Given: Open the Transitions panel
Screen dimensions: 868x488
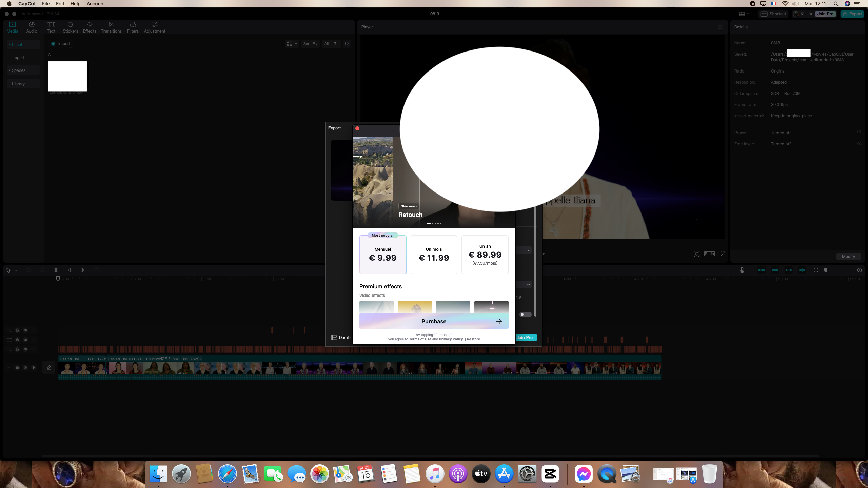Looking at the screenshot, I should (111, 27).
